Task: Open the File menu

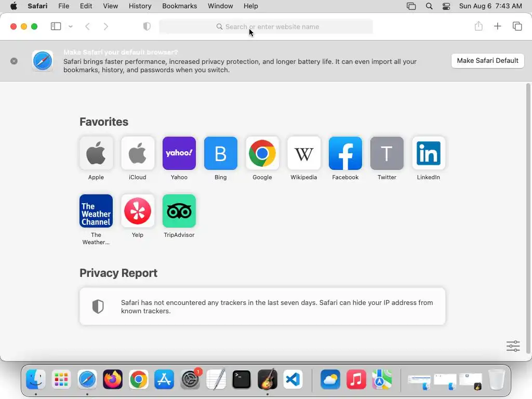Action: point(64,6)
